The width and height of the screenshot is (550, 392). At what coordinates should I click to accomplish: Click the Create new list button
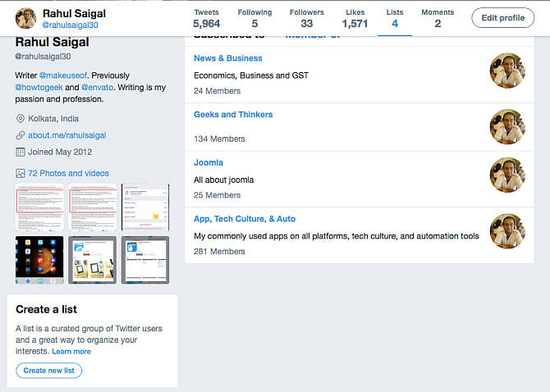(48, 371)
